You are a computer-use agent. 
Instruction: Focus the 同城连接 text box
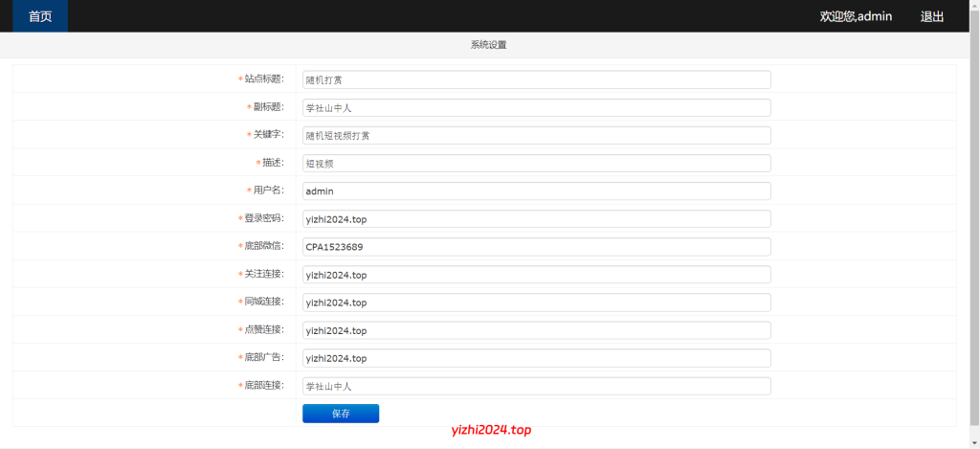(x=536, y=303)
